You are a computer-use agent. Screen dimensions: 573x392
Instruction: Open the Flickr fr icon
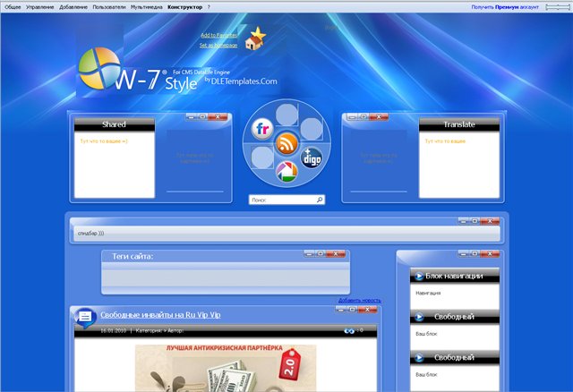click(262, 129)
